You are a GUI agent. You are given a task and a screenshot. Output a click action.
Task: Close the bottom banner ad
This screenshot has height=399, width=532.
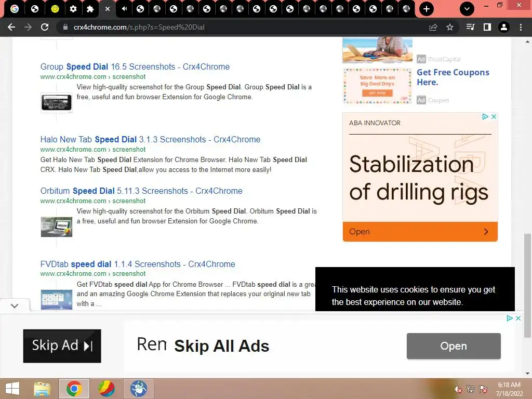tap(518, 318)
